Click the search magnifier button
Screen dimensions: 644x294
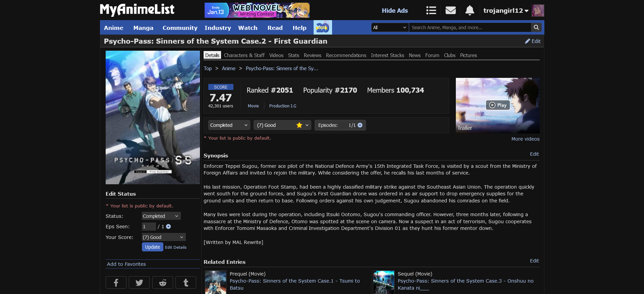pos(536,28)
